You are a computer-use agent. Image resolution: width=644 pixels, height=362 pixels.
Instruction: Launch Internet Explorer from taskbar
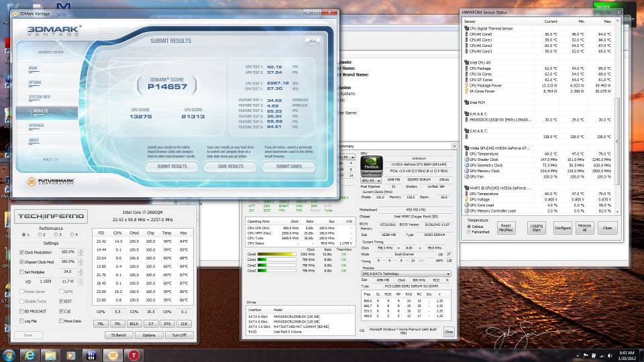coord(30,355)
